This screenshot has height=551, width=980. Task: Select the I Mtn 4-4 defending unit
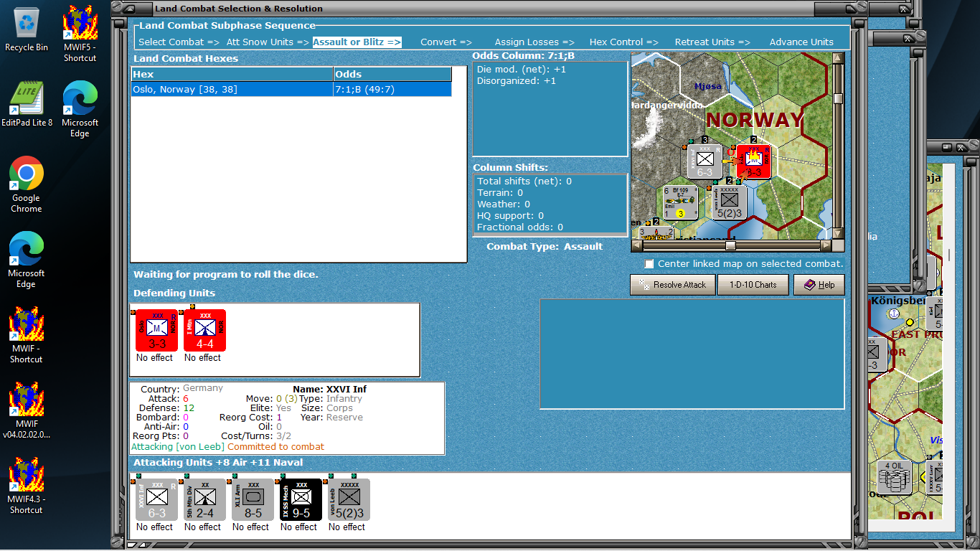(x=205, y=331)
